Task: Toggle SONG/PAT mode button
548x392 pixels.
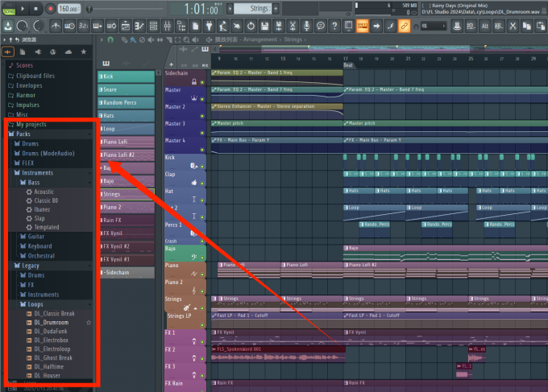Action: click(9, 9)
